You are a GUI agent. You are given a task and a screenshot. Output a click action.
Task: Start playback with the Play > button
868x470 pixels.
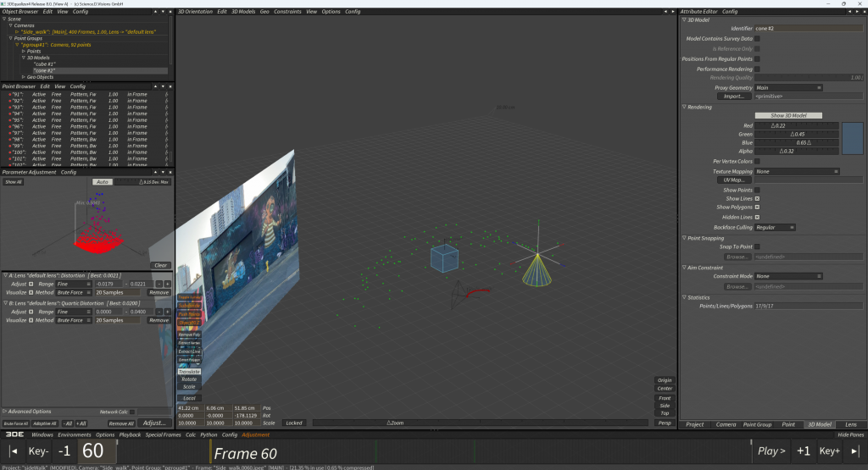[x=771, y=451]
